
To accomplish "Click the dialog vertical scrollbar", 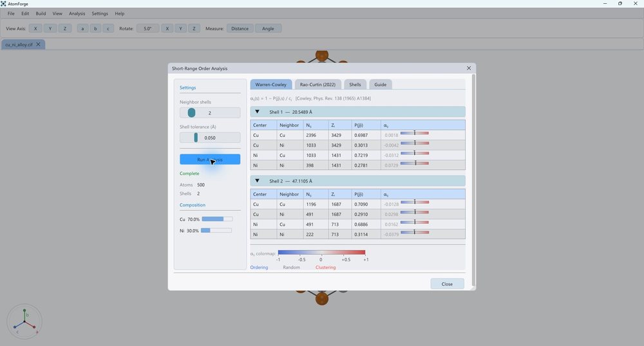I will pyautogui.click(x=473, y=180).
